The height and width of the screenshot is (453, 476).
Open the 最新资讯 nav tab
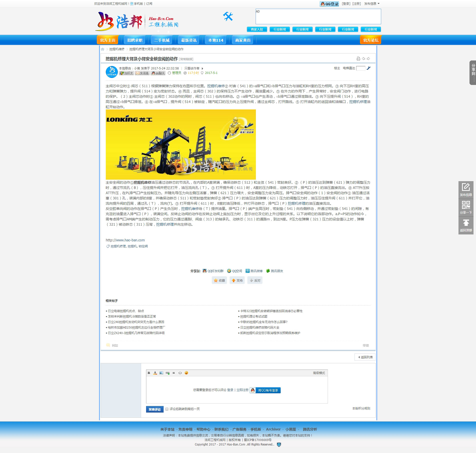click(189, 40)
